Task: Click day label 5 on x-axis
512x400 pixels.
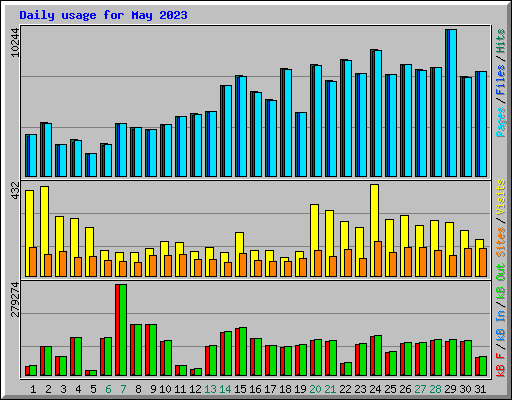Action: [x=93, y=389]
